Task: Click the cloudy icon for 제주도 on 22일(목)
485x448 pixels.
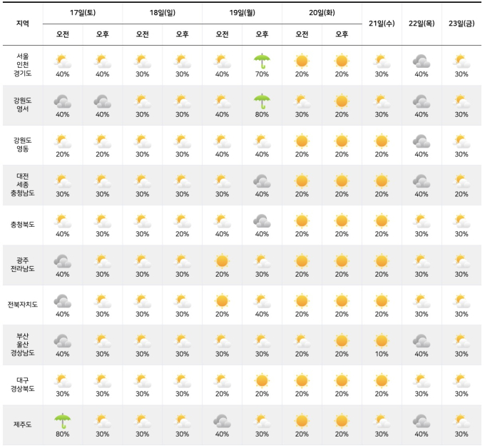Action: click(422, 421)
